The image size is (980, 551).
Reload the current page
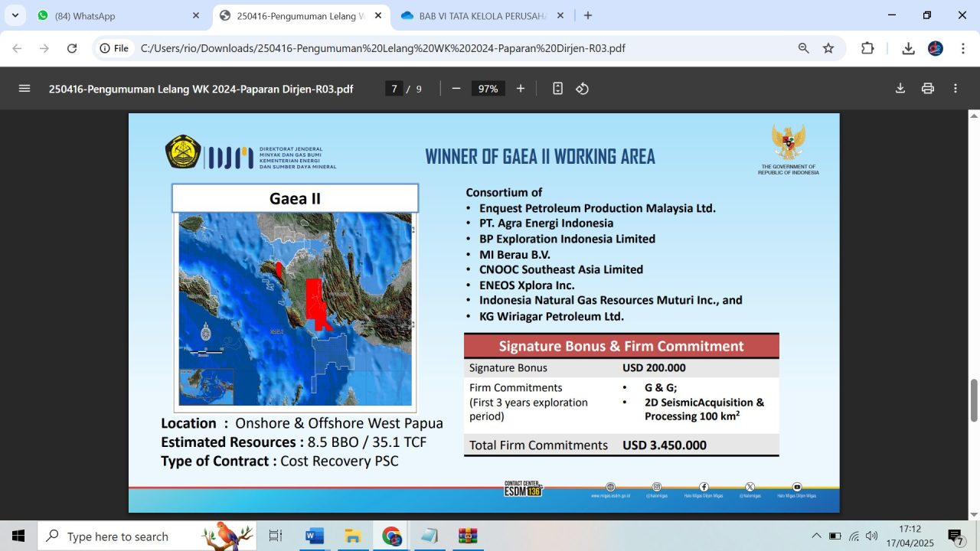(72, 48)
